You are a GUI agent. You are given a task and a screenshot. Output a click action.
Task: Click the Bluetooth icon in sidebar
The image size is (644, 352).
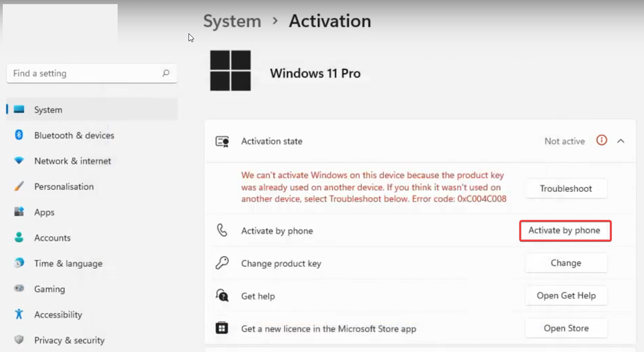19,135
